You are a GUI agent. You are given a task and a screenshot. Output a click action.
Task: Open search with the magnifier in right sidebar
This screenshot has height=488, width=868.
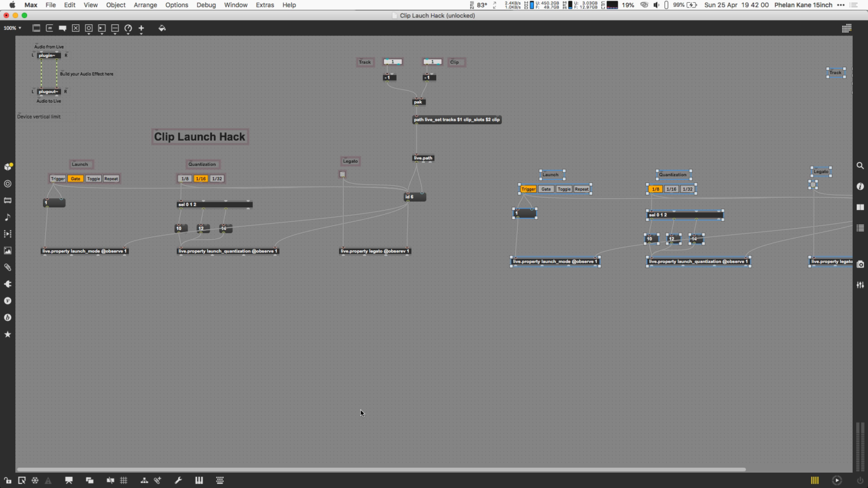(x=860, y=165)
